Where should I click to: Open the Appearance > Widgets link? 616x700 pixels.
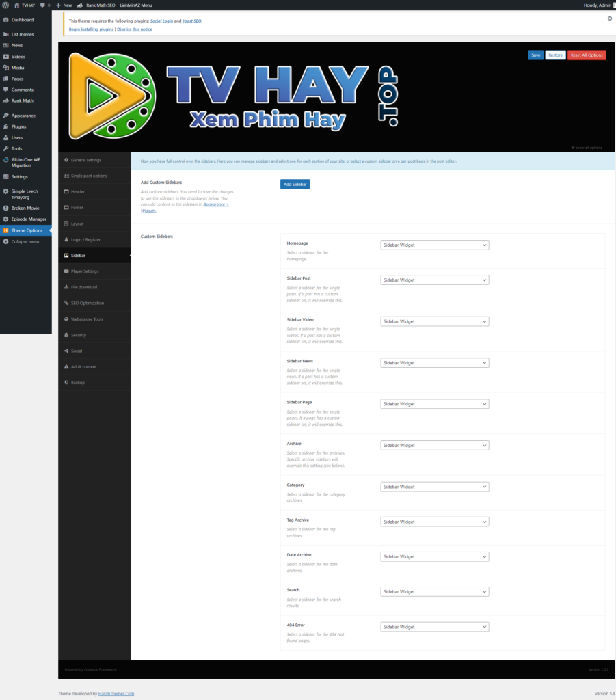point(216,204)
